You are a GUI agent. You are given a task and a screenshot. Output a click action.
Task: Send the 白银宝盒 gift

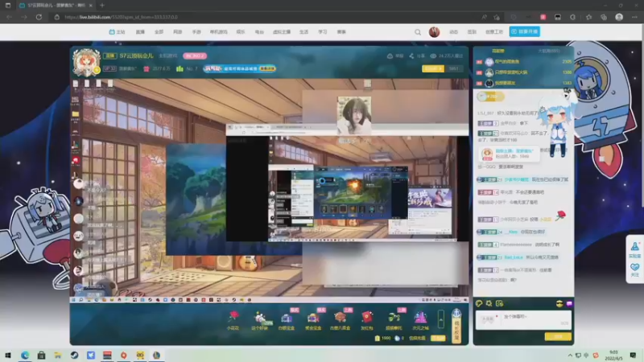tap(287, 320)
